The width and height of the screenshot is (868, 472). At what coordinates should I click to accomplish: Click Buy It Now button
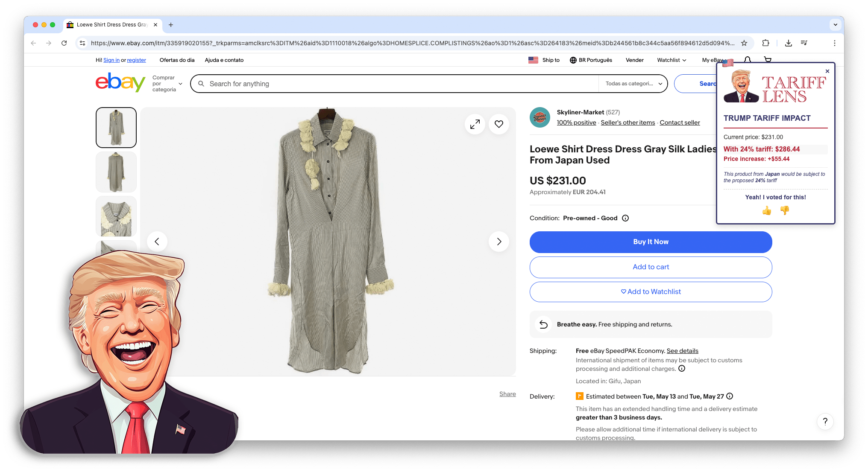point(651,242)
